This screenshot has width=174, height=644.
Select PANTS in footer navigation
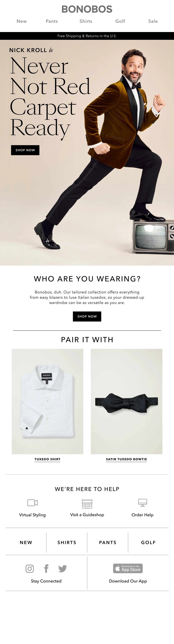click(108, 543)
